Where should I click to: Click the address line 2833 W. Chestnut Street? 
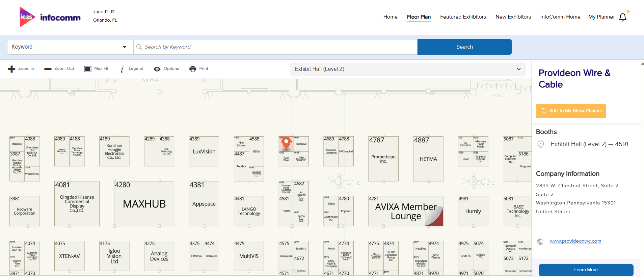pos(577,186)
